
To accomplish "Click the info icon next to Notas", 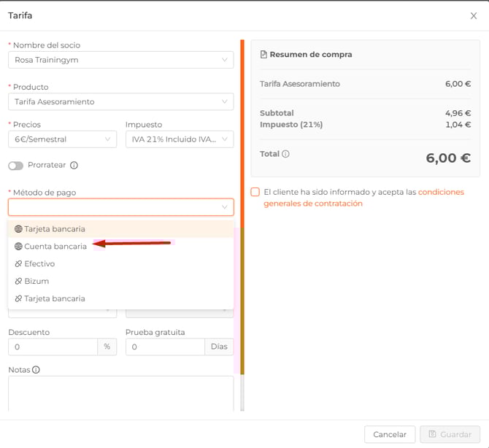I will [36, 370].
